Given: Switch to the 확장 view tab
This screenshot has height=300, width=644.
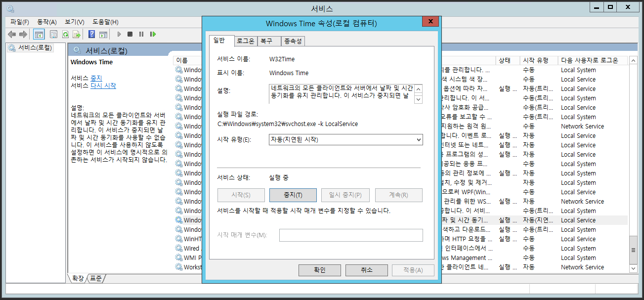Looking at the screenshot, I should coord(78,278).
